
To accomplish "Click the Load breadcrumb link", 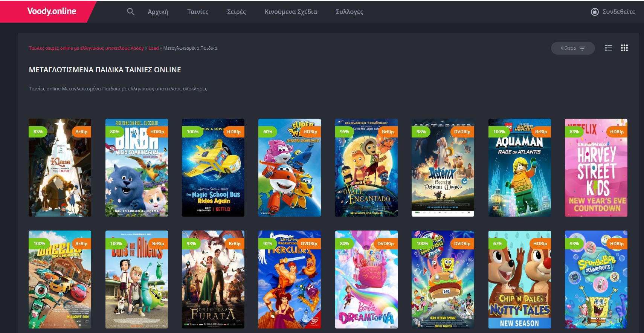I will coord(153,48).
